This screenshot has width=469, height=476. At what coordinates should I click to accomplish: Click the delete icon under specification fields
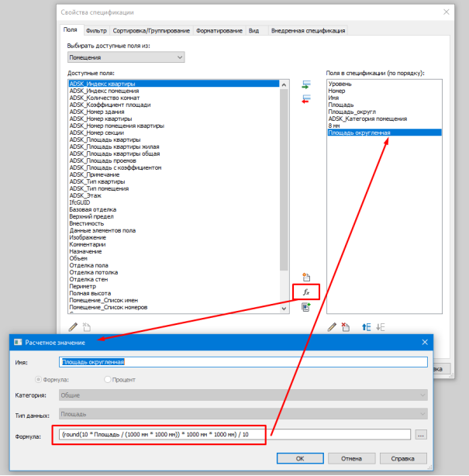[x=346, y=327]
